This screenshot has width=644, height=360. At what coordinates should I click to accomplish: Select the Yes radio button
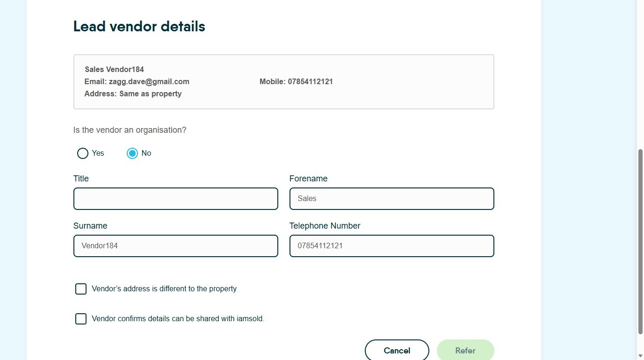tap(83, 153)
